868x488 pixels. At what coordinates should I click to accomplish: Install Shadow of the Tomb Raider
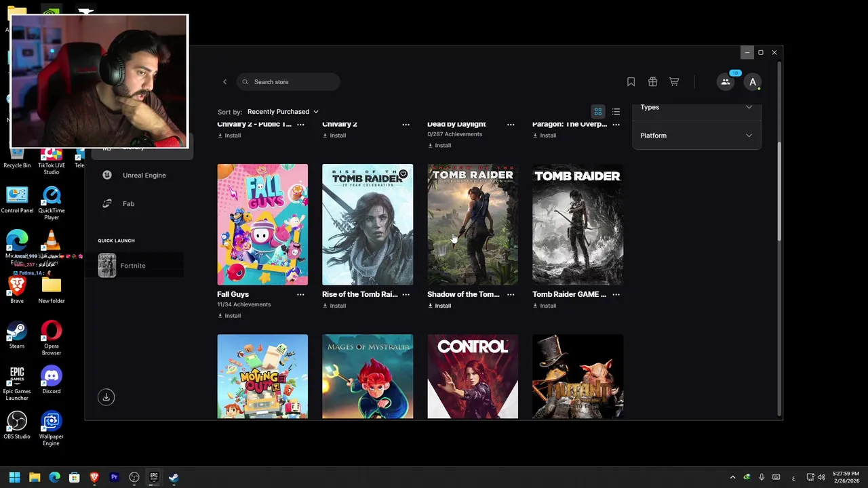[x=439, y=306]
